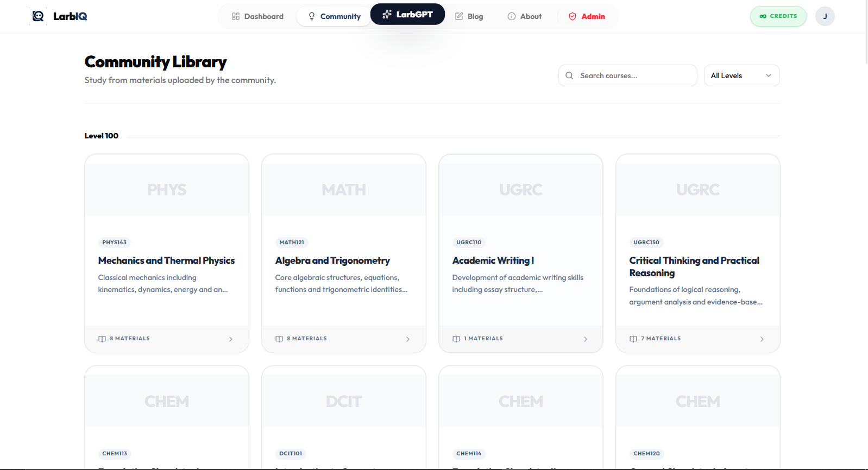
Task: Click the LarbIQ logo icon
Action: coord(38,16)
